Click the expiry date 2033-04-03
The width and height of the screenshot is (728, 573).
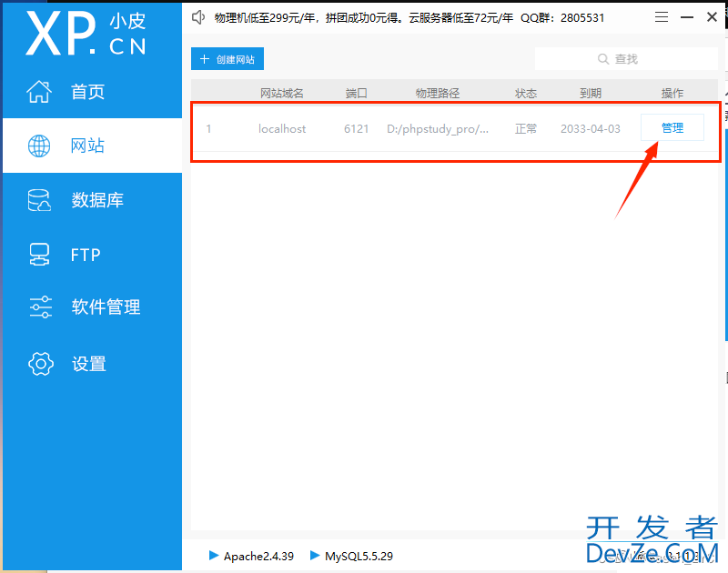[x=591, y=128]
